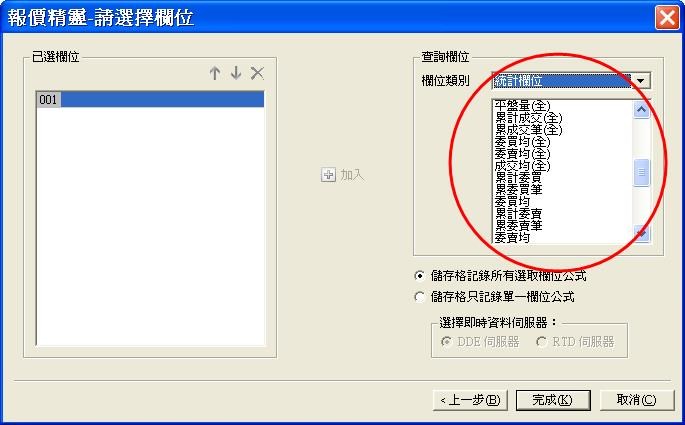Select 累成交筆(全) in the field list

point(528,130)
